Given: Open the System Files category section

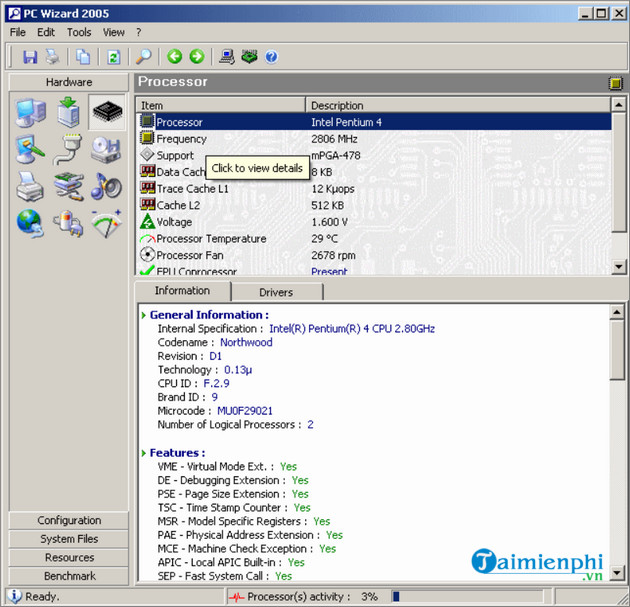Looking at the screenshot, I should (x=69, y=539).
